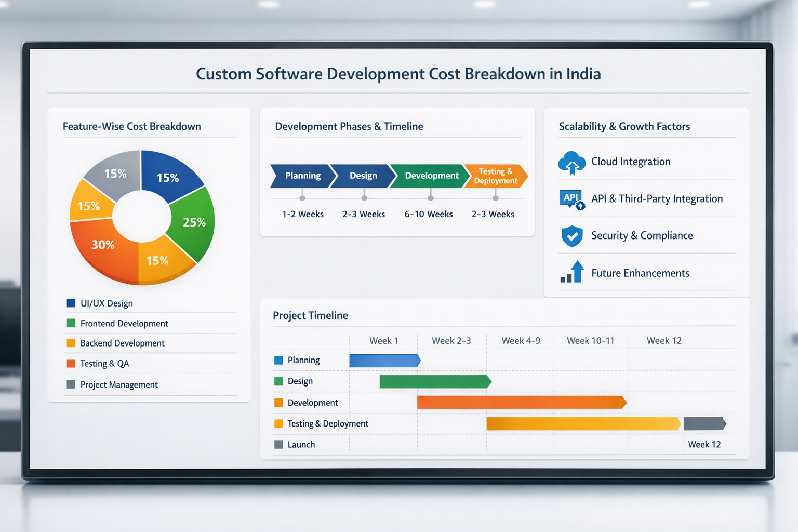This screenshot has width=798, height=532.
Task: Click the Launch legend icon in Project Timeline
Action: pos(277,444)
